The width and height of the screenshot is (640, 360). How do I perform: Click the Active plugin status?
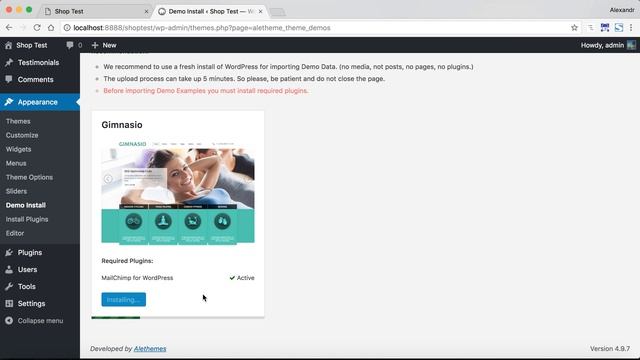click(242, 278)
